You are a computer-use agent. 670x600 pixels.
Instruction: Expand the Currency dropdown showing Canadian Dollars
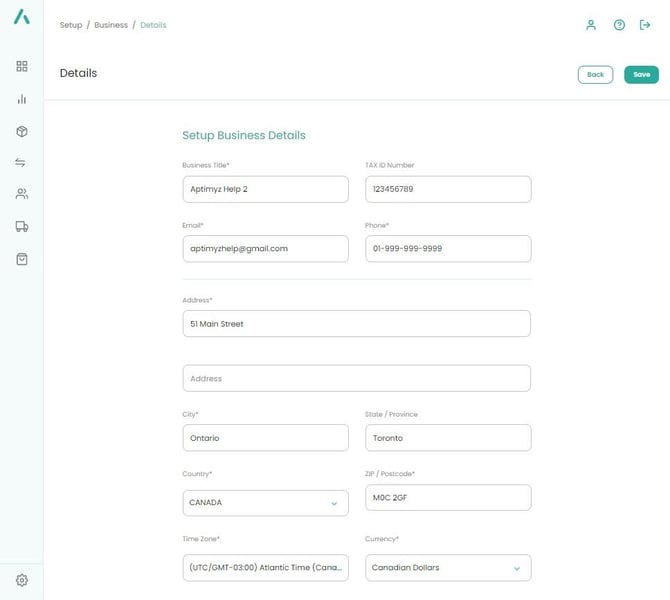tap(448, 568)
